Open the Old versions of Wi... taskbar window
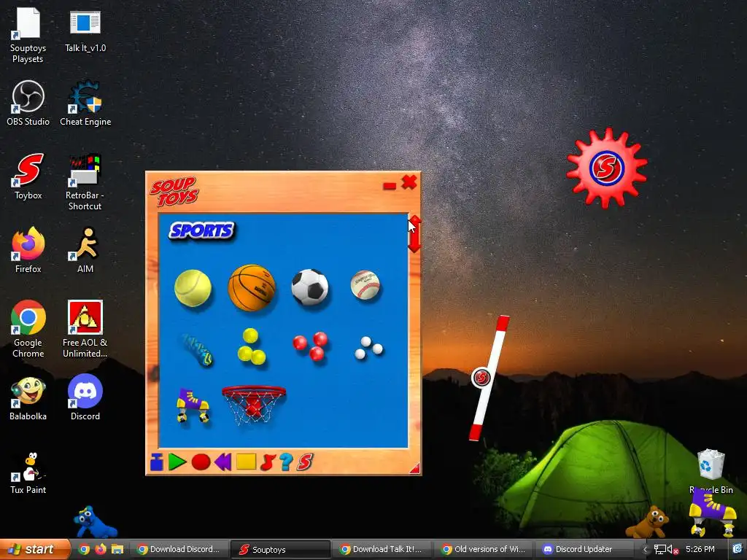The height and width of the screenshot is (560, 747). (484, 549)
